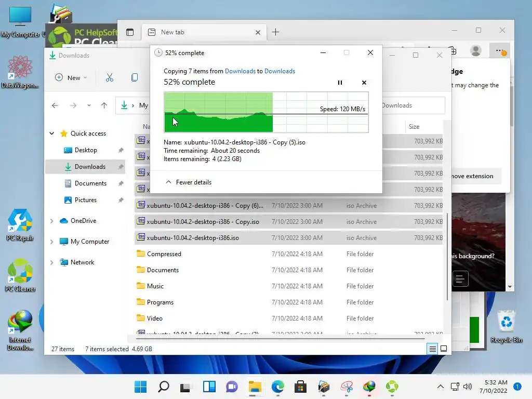The image size is (532, 399).
Task: Open DataWagon desktop shortcut
Action: [20, 72]
